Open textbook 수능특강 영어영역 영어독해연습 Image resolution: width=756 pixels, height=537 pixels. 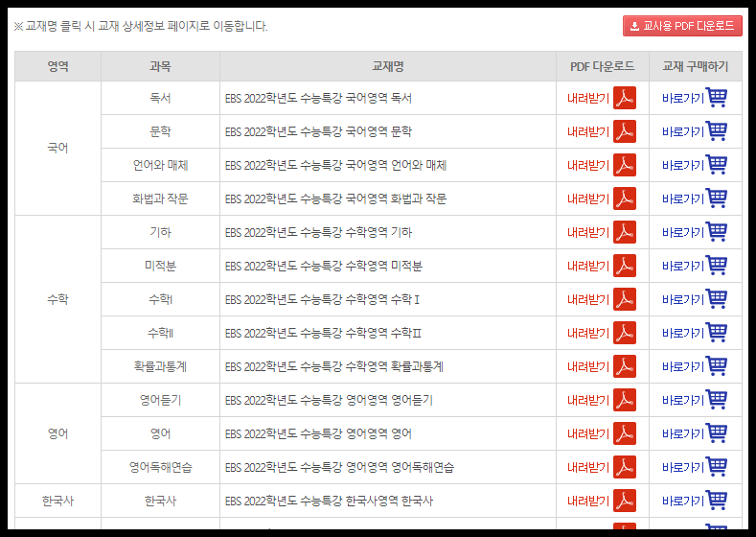(x=339, y=467)
